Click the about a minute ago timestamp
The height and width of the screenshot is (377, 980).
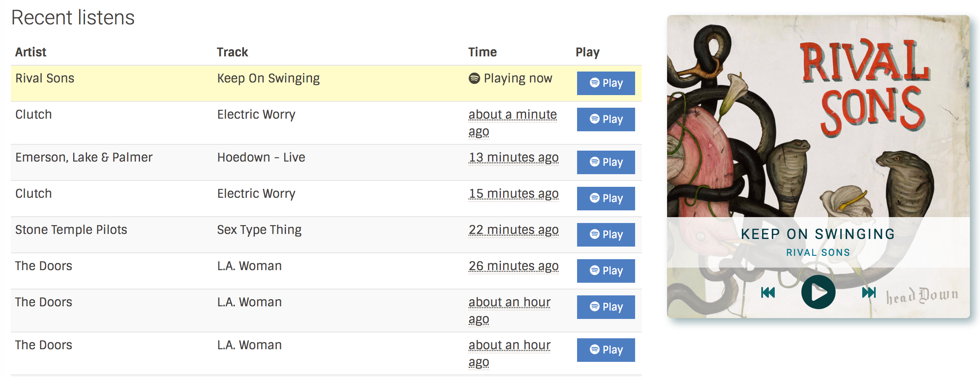[x=513, y=123]
